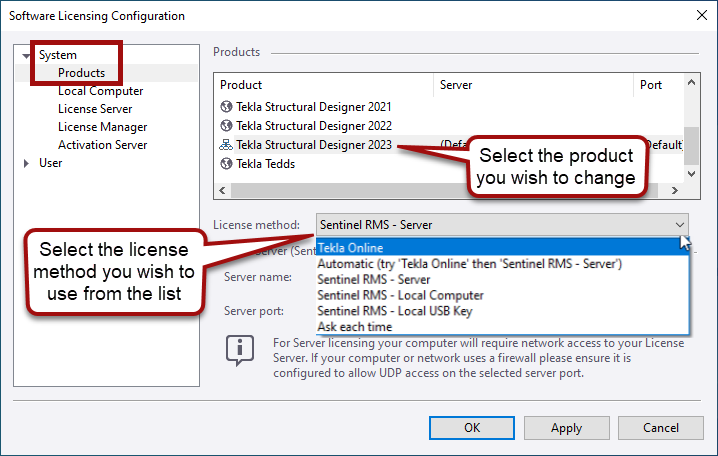Viewport: 718px width, 456px height.
Task: Select the System tree item label
Action: (58, 55)
